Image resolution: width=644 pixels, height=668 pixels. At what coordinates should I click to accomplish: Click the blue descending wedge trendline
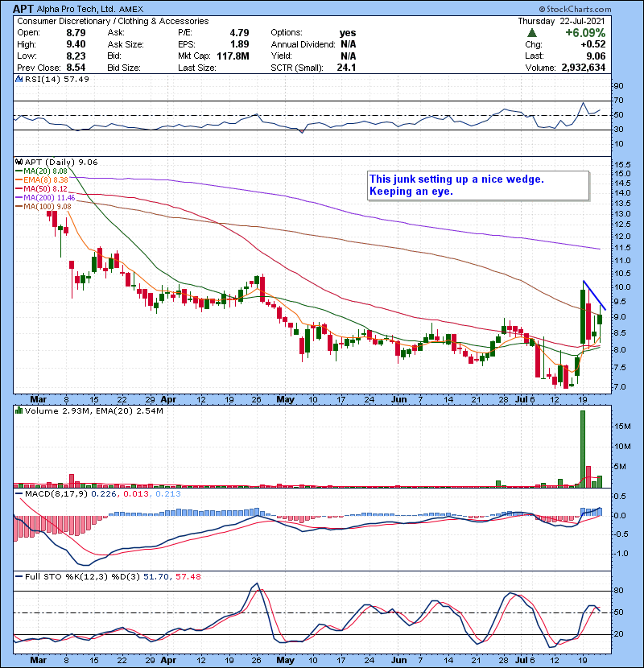point(594,295)
